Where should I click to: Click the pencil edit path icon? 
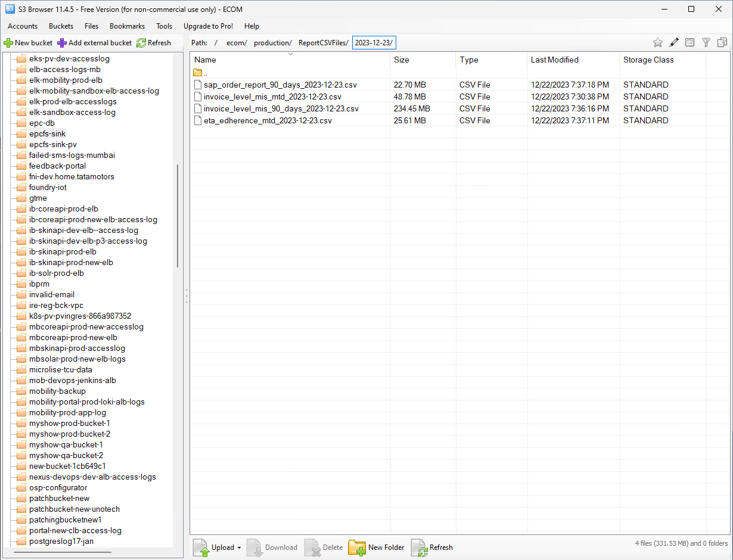click(674, 42)
